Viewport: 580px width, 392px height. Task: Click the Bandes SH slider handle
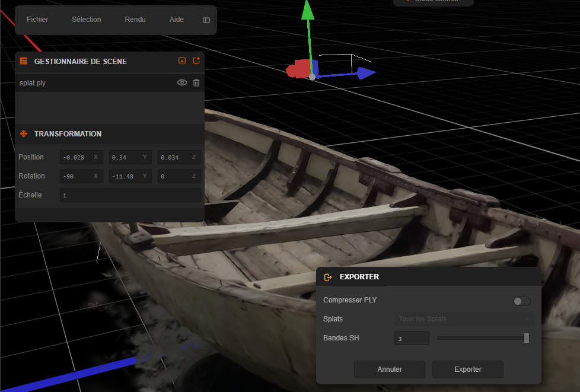[526, 338]
